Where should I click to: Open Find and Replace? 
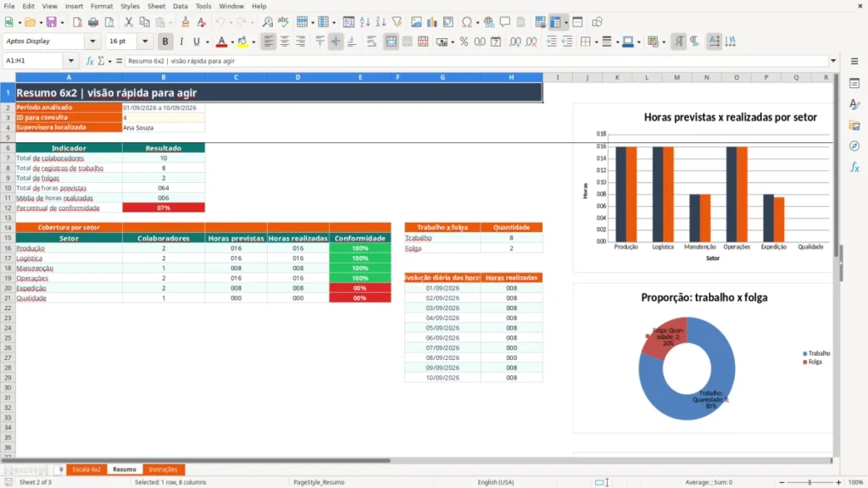[267, 22]
